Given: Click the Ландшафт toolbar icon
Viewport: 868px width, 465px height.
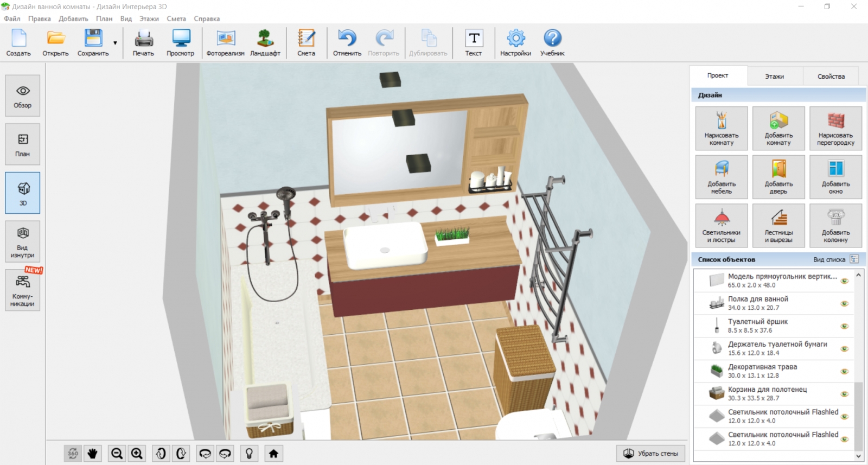Looking at the screenshot, I should point(265,43).
